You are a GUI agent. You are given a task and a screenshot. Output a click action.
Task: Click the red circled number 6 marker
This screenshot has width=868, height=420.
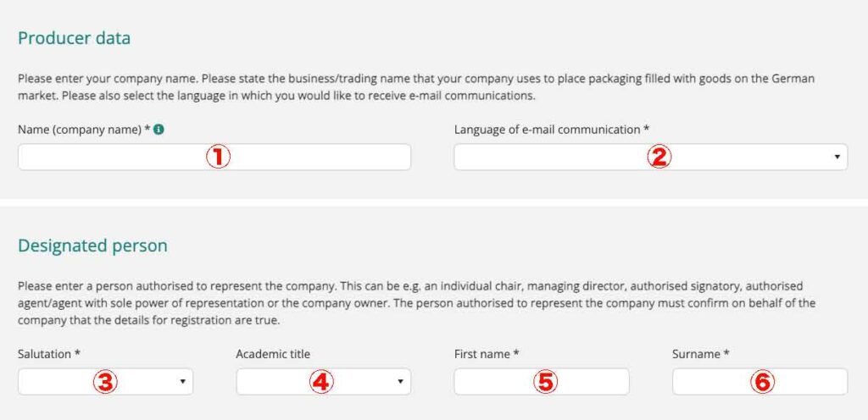point(763,382)
